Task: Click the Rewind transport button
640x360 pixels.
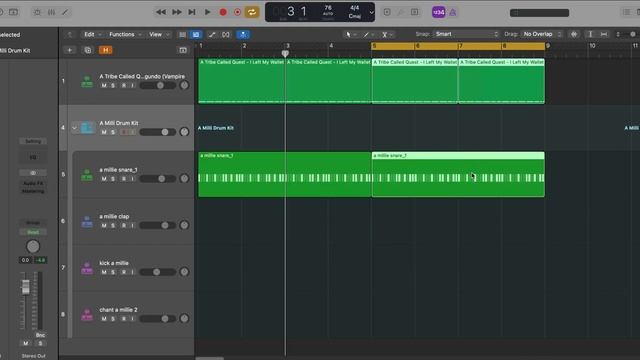Action: pyautogui.click(x=161, y=12)
